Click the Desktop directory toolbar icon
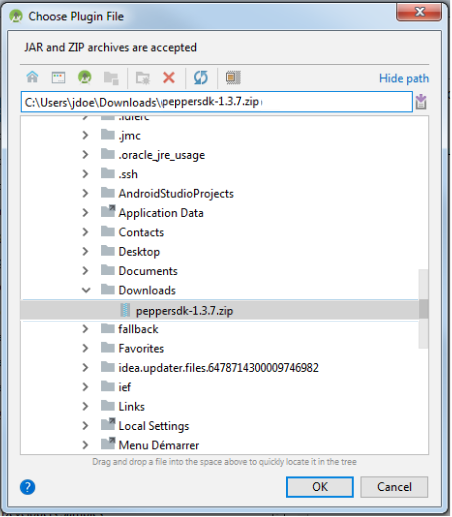The height and width of the screenshot is (517, 452). point(58,77)
